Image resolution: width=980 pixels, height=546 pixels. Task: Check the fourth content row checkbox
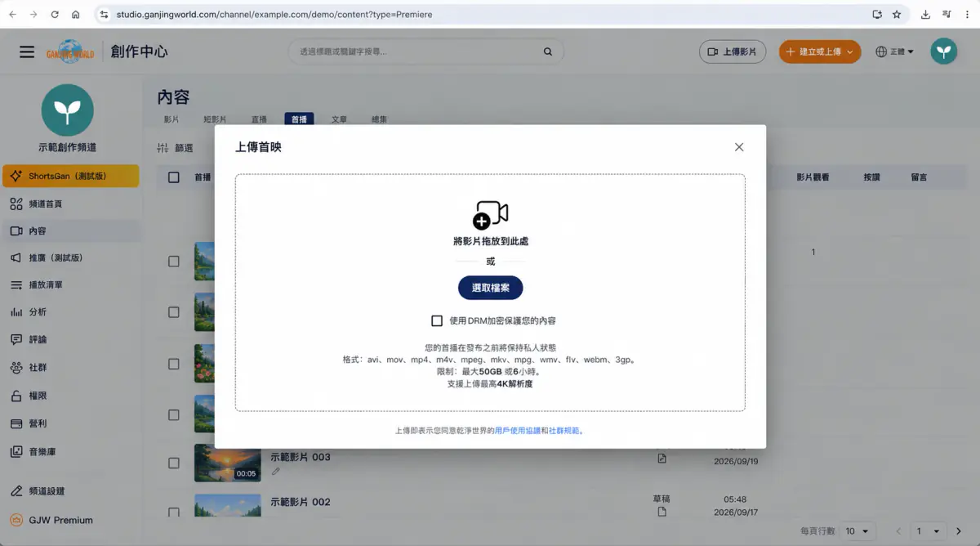pyautogui.click(x=173, y=414)
